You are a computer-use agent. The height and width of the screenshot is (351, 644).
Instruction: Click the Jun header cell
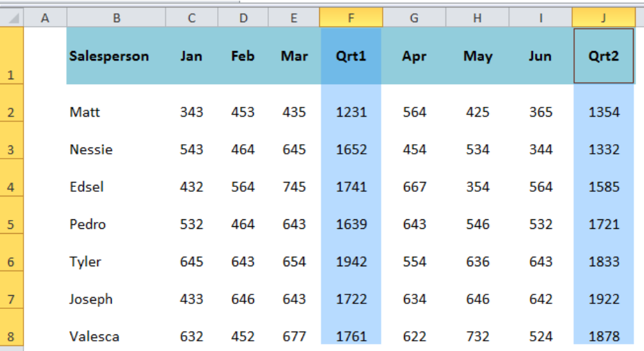(541, 56)
